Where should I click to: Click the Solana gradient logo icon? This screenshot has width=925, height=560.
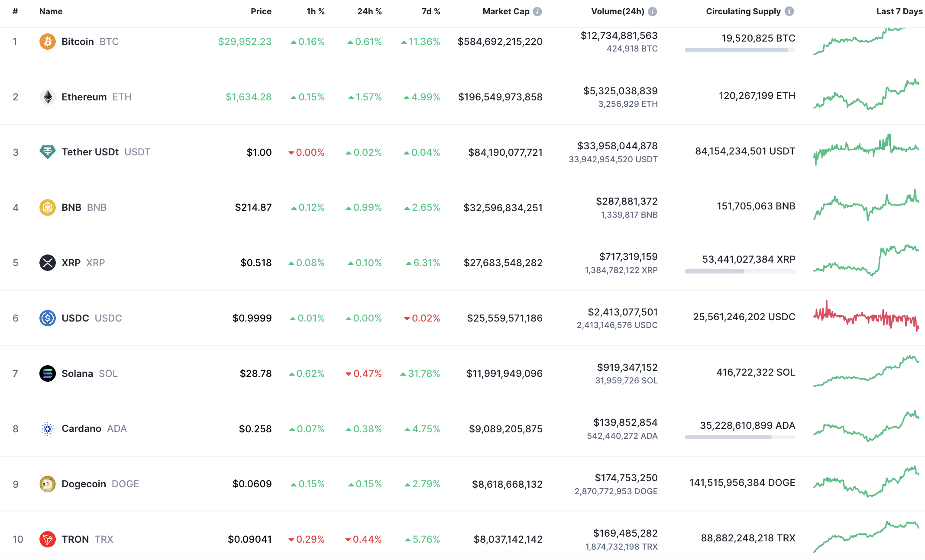[48, 373]
